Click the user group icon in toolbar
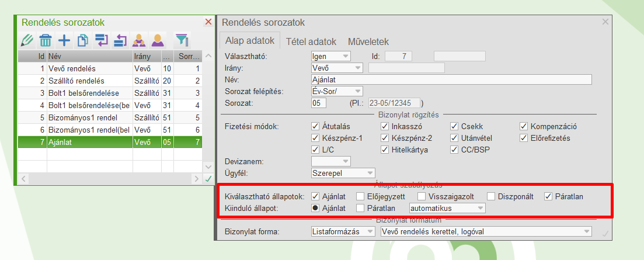This screenshot has height=260, width=644. pyautogui.click(x=139, y=40)
